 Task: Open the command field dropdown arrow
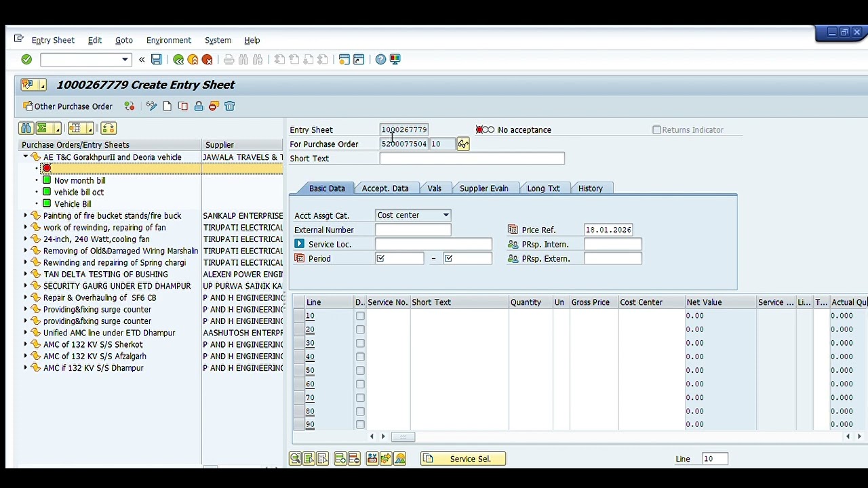point(125,60)
